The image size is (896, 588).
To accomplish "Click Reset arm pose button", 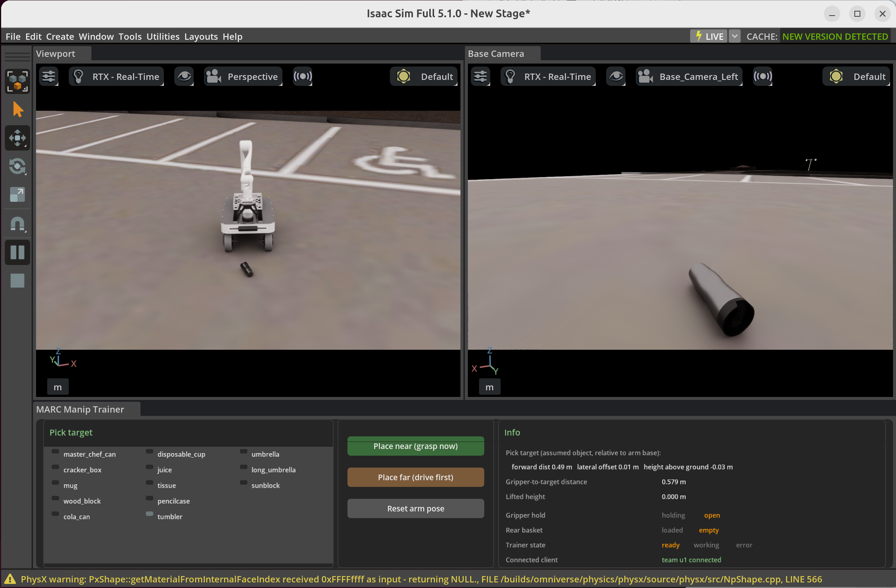I will point(415,508).
